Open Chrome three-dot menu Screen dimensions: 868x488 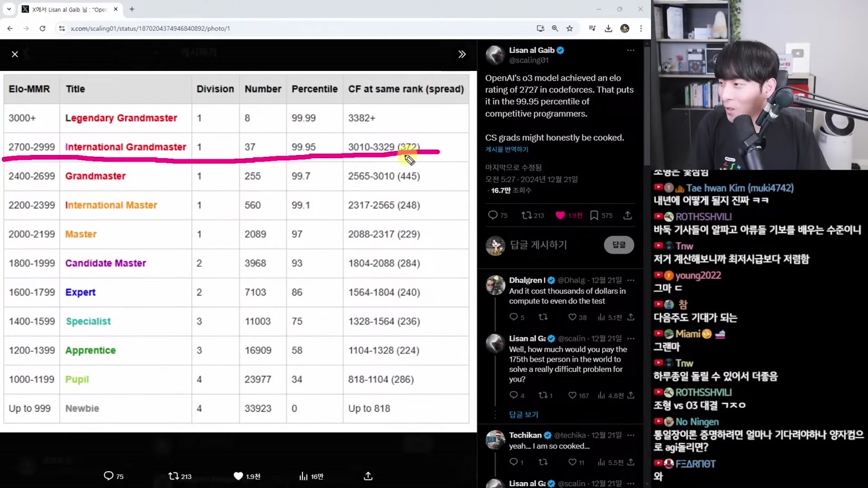coord(641,28)
